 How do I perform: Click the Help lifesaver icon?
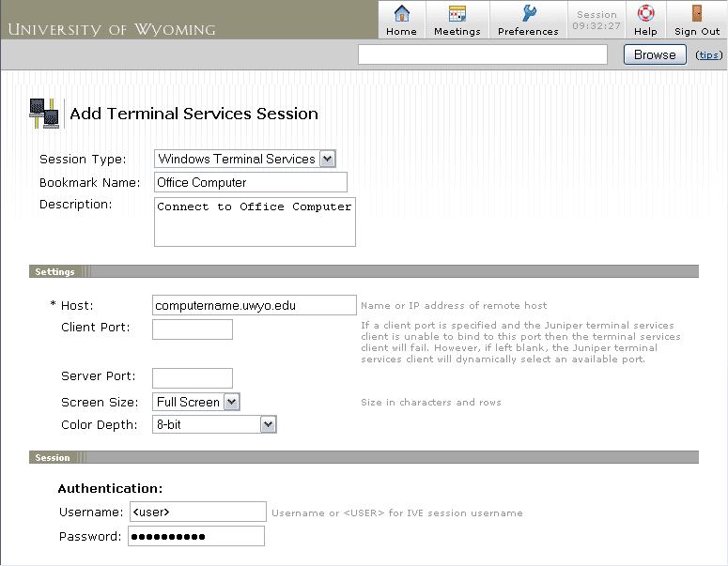pyautogui.click(x=645, y=13)
